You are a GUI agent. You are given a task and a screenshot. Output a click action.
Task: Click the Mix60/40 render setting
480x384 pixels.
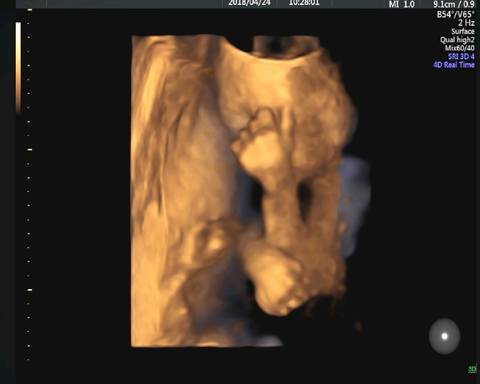coord(460,48)
